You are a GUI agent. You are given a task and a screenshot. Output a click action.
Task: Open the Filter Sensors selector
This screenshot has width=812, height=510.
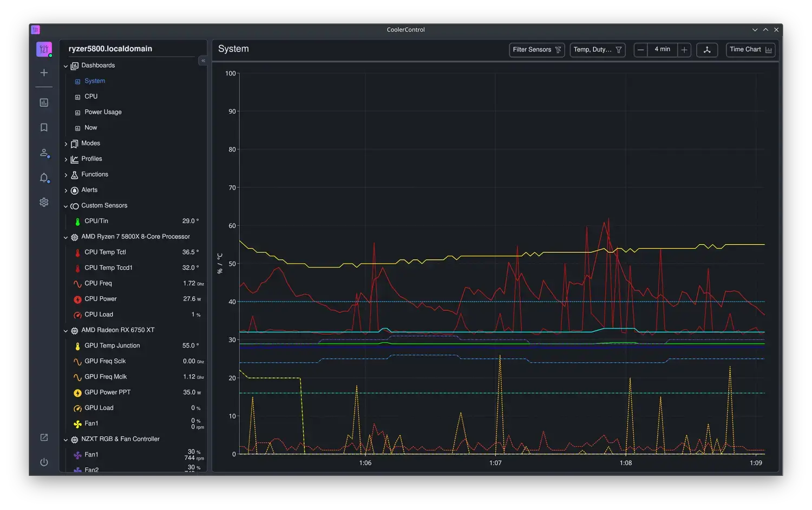coord(536,50)
